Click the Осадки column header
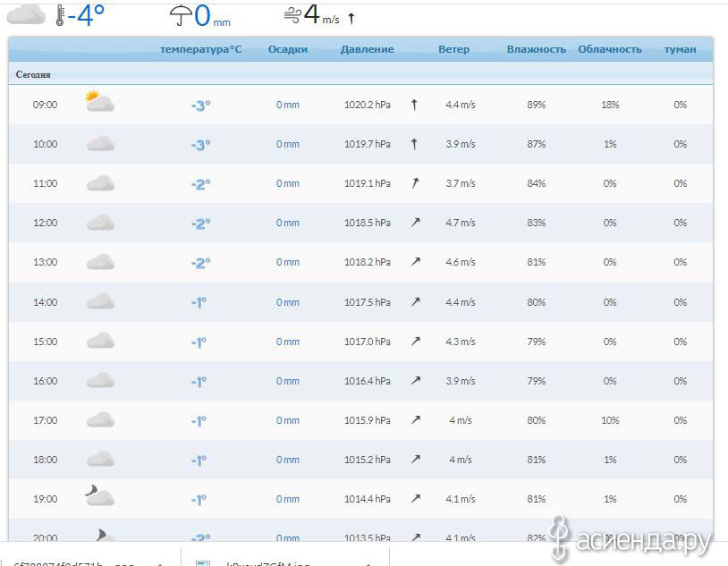 tap(287, 49)
